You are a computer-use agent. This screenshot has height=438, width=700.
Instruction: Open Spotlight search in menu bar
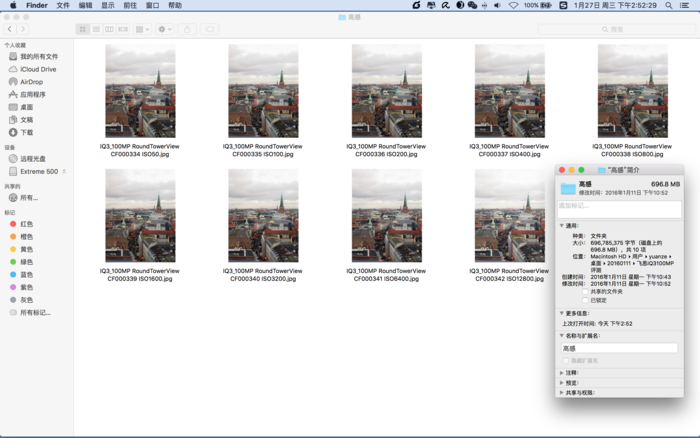click(666, 5)
